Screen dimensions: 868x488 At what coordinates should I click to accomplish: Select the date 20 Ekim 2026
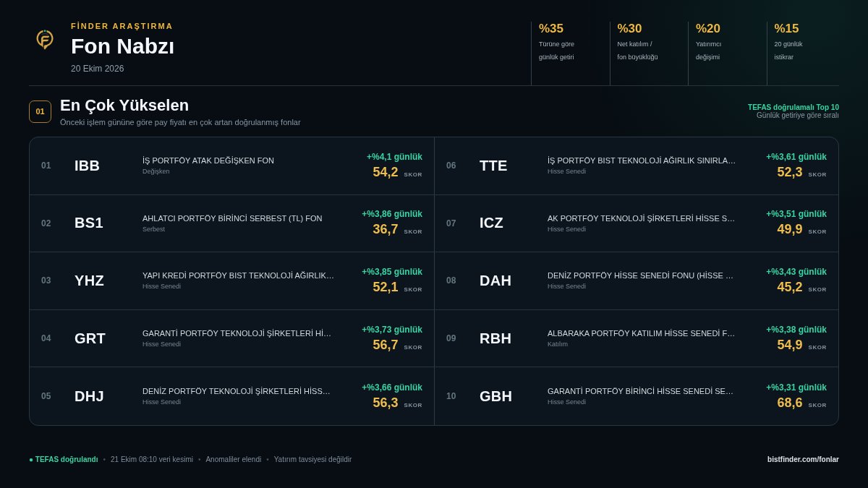point(97,69)
